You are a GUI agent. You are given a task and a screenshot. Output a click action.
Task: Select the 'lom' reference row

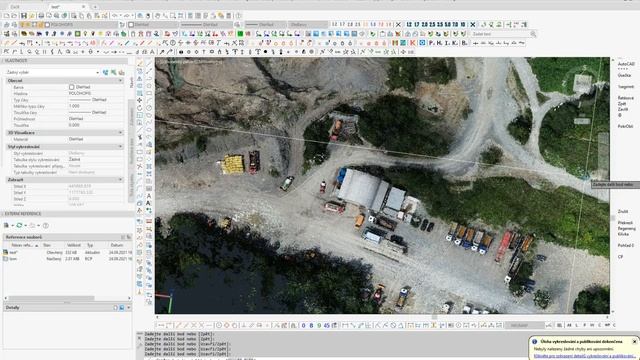pos(67,259)
